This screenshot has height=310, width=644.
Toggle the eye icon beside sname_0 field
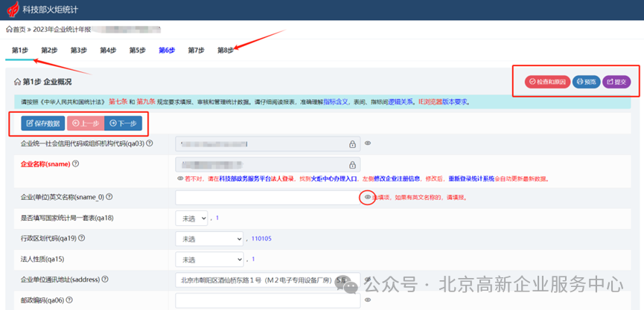click(x=368, y=197)
